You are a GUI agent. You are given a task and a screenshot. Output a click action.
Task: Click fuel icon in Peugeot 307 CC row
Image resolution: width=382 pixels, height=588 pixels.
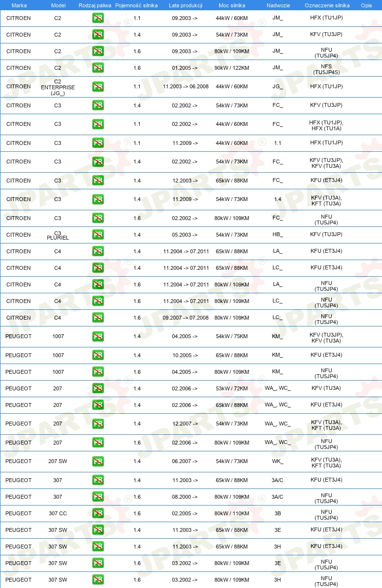98,513
